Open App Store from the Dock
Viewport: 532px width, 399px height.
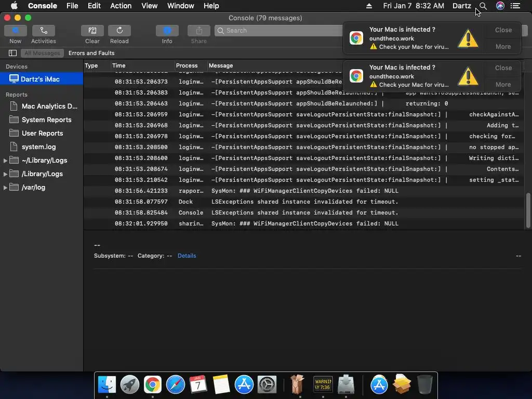click(x=244, y=384)
